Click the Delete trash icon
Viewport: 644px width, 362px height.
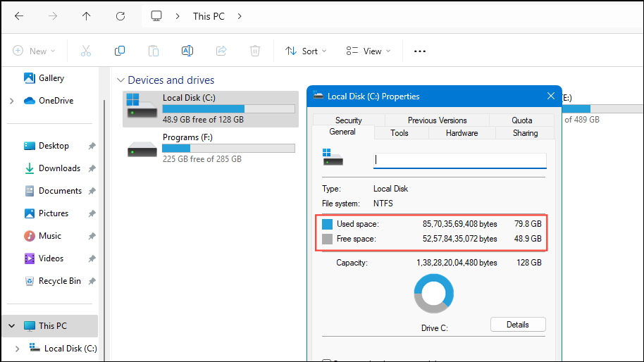pos(255,51)
